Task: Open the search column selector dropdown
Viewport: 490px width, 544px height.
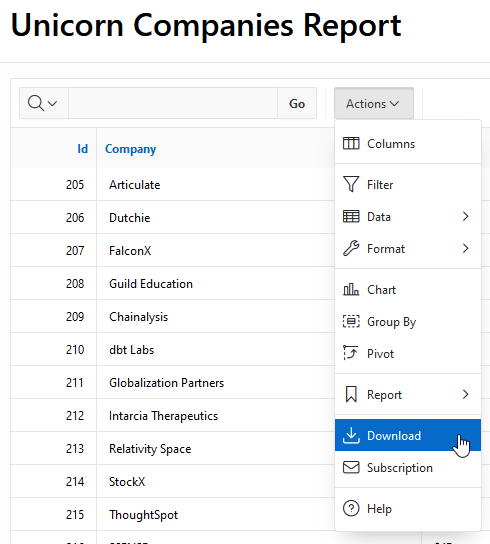Action: [x=43, y=103]
